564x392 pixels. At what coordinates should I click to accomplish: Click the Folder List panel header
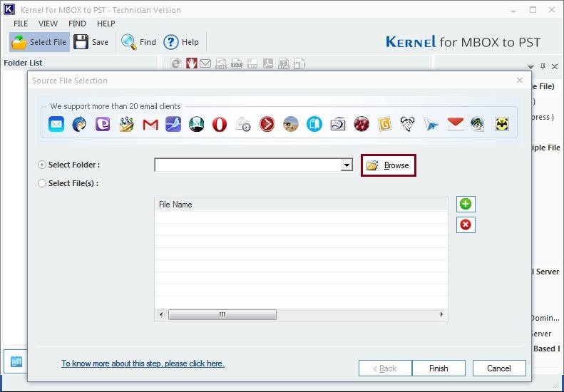[23, 63]
